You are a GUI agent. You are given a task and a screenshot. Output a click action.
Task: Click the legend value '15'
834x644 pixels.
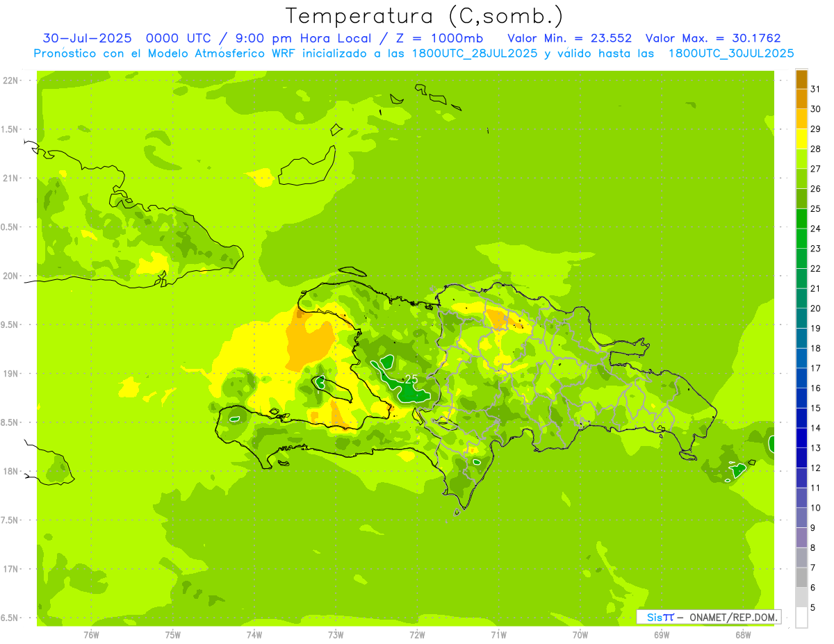pos(816,408)
